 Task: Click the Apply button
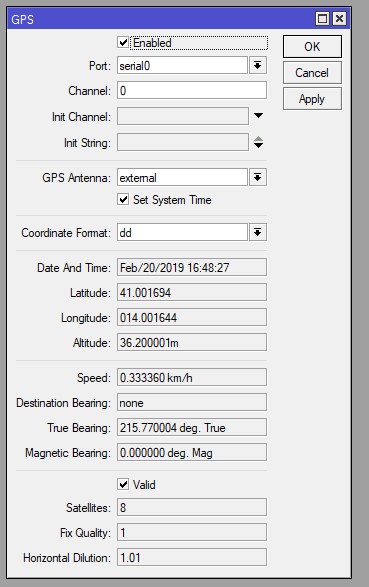(312, 99)
